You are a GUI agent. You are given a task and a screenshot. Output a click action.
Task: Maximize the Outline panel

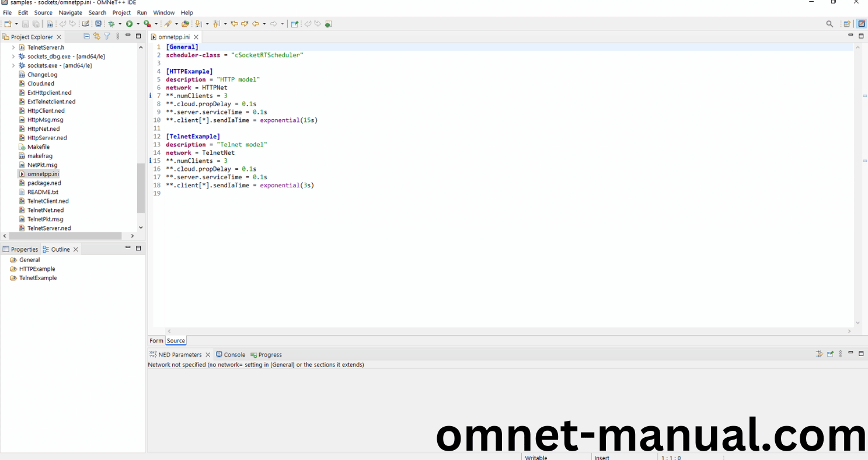[138, 249]
